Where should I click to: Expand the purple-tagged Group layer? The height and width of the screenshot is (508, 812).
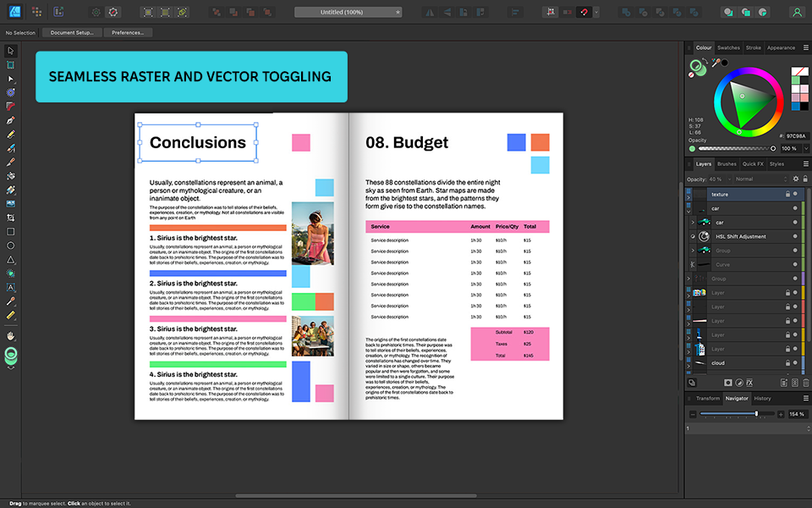point(689,279)
